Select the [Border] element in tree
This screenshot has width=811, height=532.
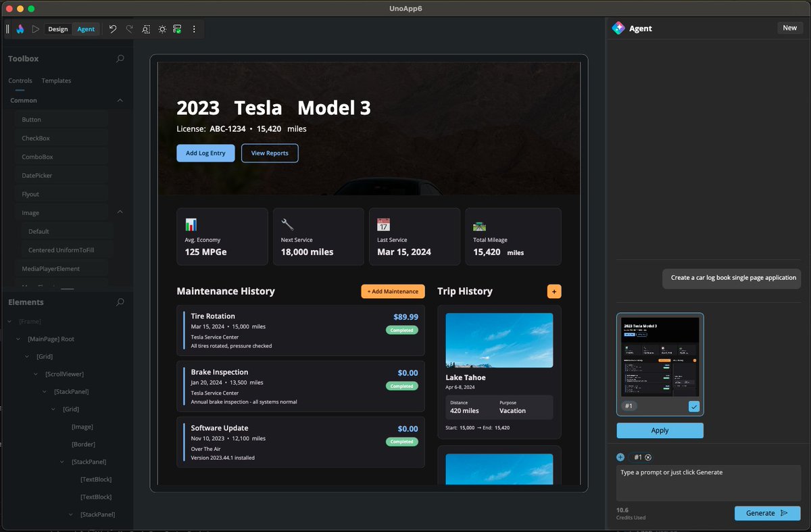[84, 444]
